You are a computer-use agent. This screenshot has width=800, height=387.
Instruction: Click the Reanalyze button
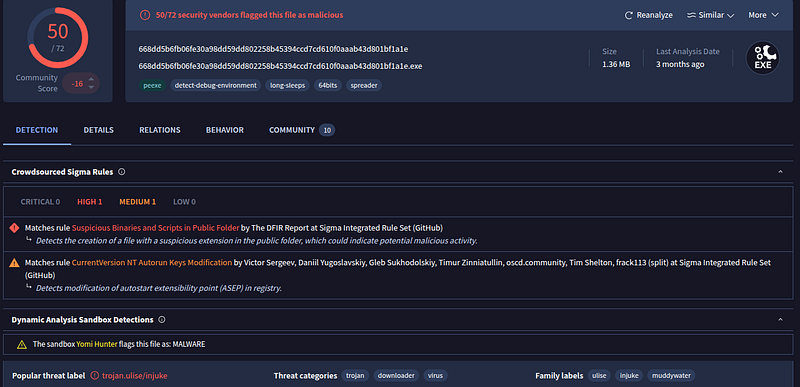(648, 15)
